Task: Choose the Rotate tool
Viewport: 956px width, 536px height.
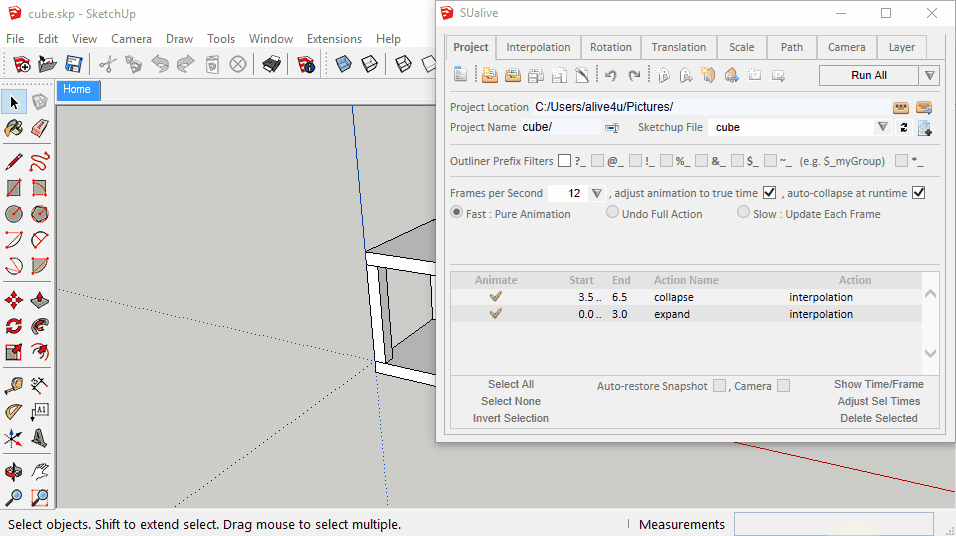Action: (x=14, y=326)
